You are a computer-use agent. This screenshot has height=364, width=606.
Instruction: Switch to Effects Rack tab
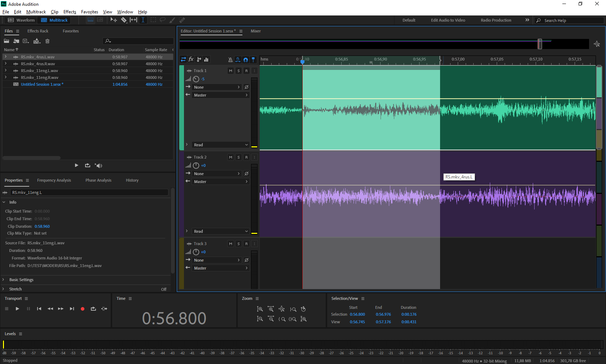tap(38, 31)
